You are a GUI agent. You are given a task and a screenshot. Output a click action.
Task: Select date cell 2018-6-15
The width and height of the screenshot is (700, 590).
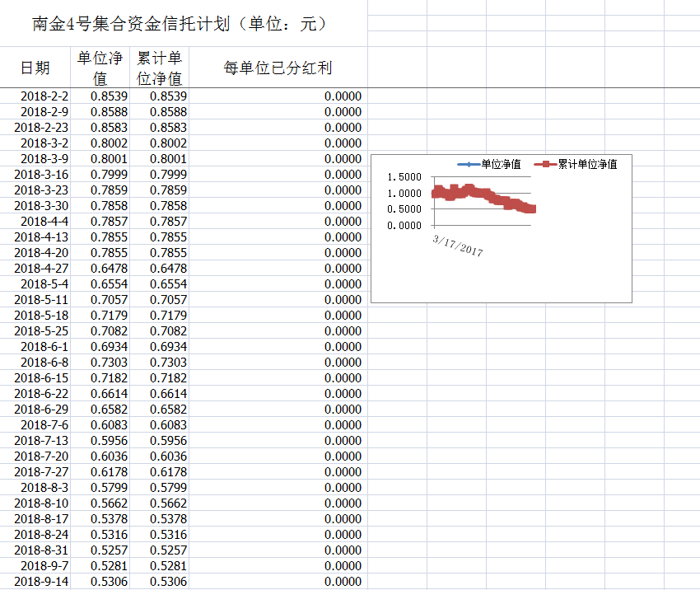[35, 377]
